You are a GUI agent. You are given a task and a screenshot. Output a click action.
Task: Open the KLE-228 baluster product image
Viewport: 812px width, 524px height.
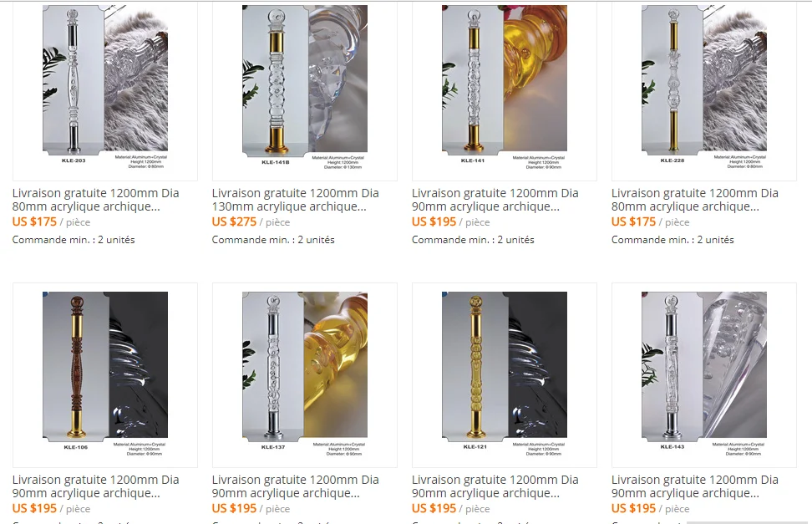pos(703,88)
